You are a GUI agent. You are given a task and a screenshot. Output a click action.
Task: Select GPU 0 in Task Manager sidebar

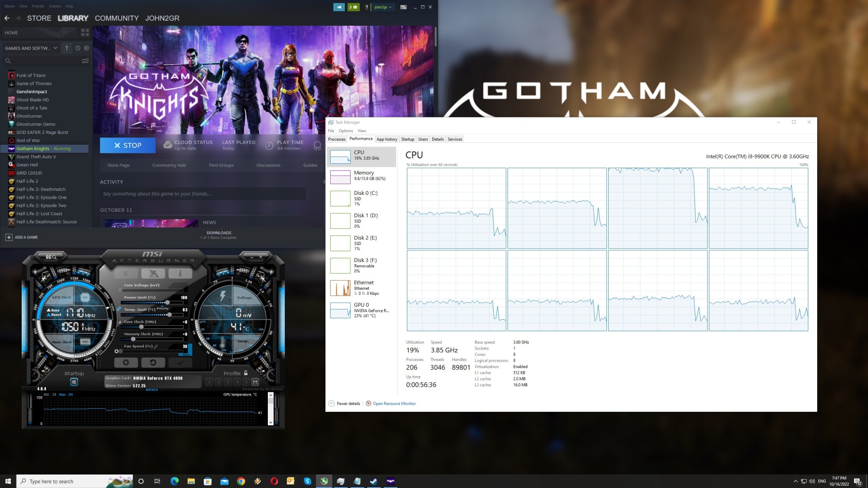click(360, 310)
